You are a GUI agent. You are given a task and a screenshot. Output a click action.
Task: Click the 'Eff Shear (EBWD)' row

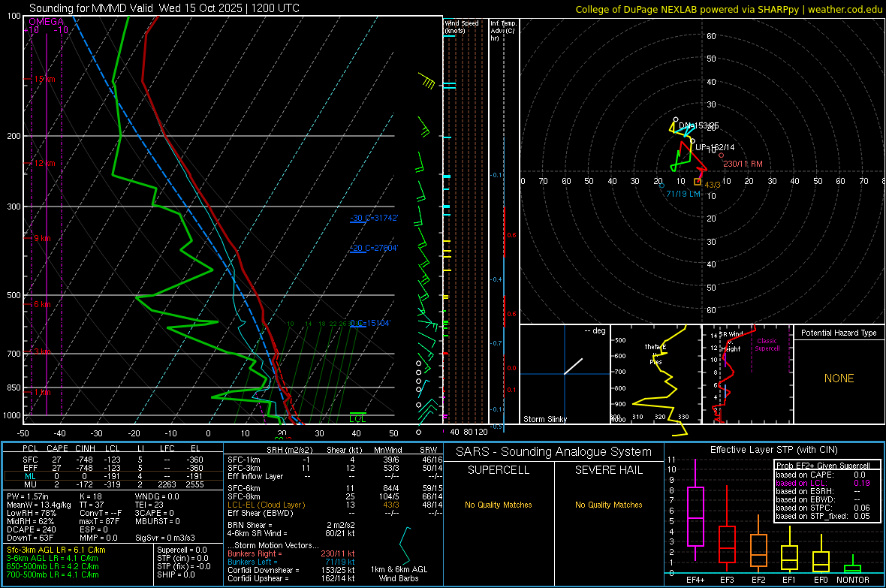(x=335, y=513)
